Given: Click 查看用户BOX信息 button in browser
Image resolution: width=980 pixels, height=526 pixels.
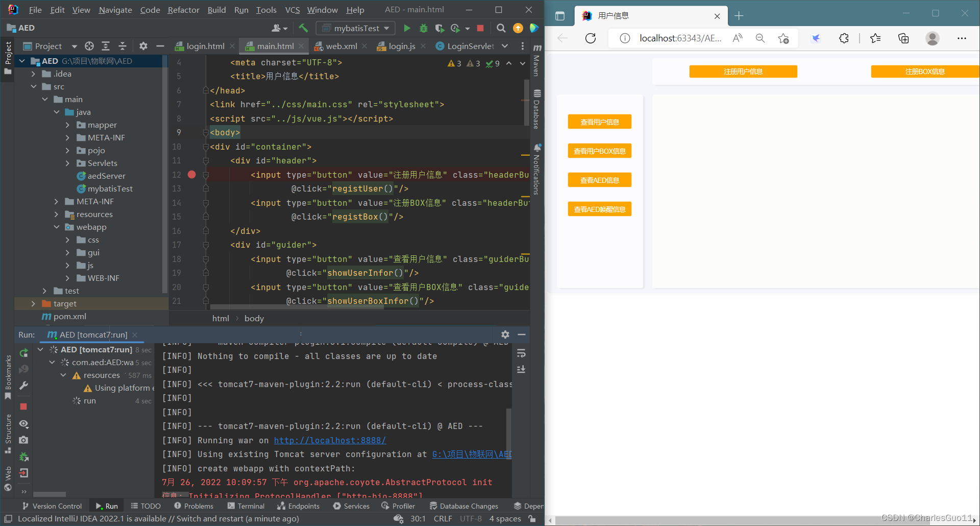Looking at the screenshot, I should 600,151.
